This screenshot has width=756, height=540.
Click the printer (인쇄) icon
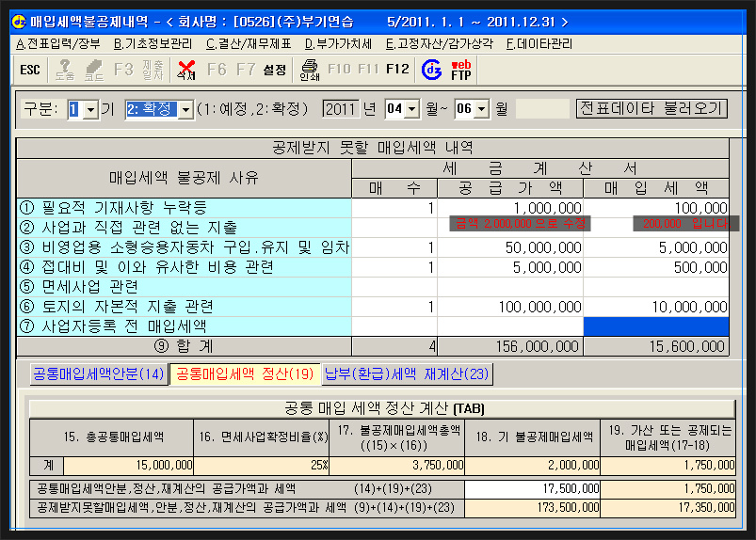(310, 71)
